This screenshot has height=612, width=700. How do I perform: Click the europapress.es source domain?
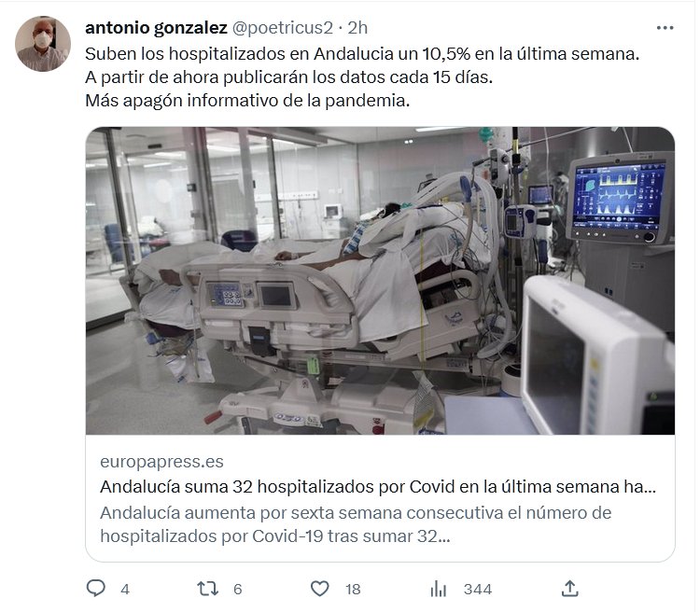click(161, 462)
